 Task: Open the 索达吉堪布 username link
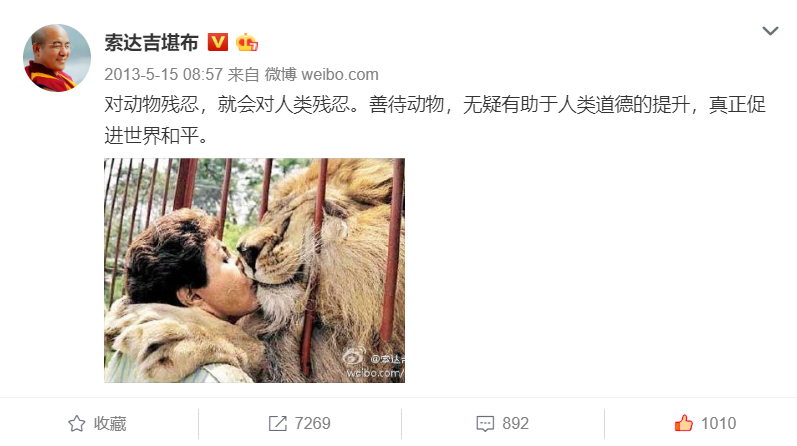pyautogui.click(x=151, y=42)
